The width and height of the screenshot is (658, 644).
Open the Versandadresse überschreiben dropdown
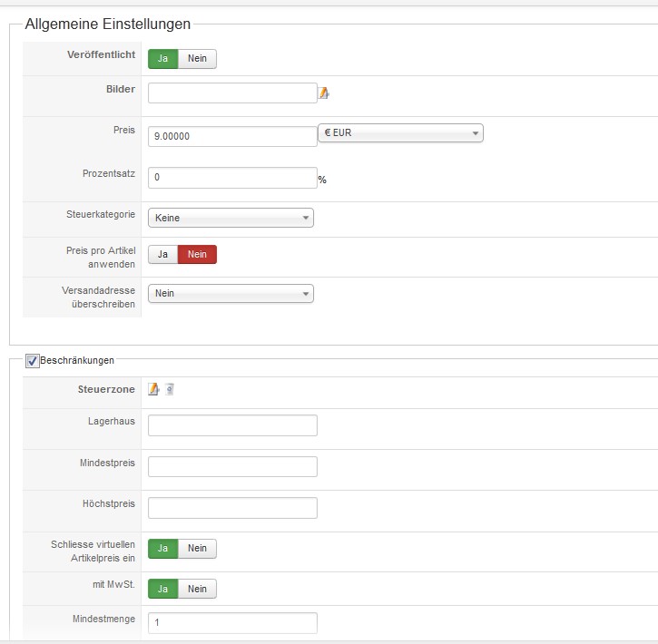(x=231, y=293)
